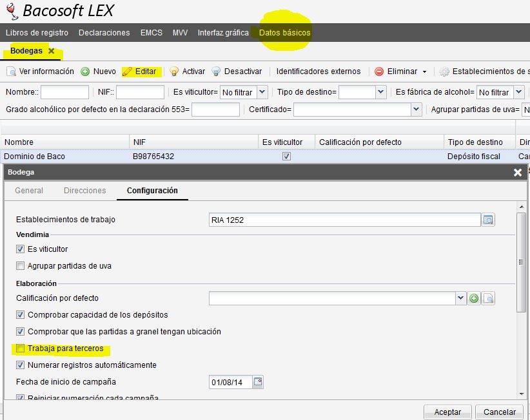Open the Datos básicos menu
The image size is (530, 420).
tap(284, 33)
